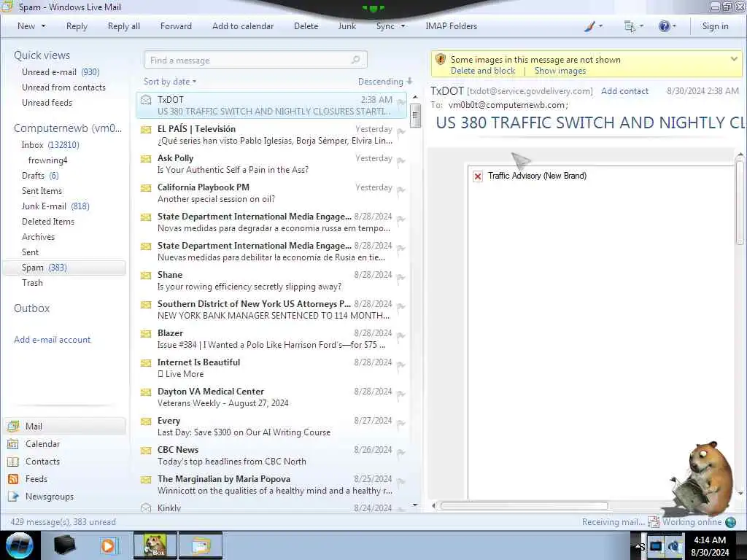Click the reading pane vertical scrollbar

[x=740, y=203]
